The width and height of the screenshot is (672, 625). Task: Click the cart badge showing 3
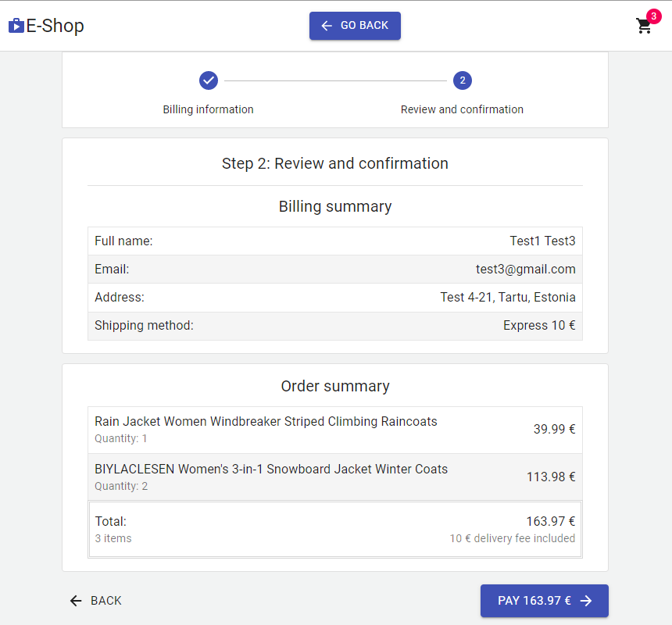[653, 16]
